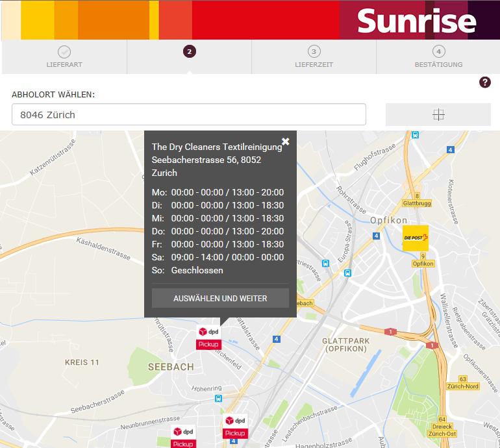500x448 pixels.
Task: Click the Seebacherstrasse 56, 8052 address line
Action: 206,160
